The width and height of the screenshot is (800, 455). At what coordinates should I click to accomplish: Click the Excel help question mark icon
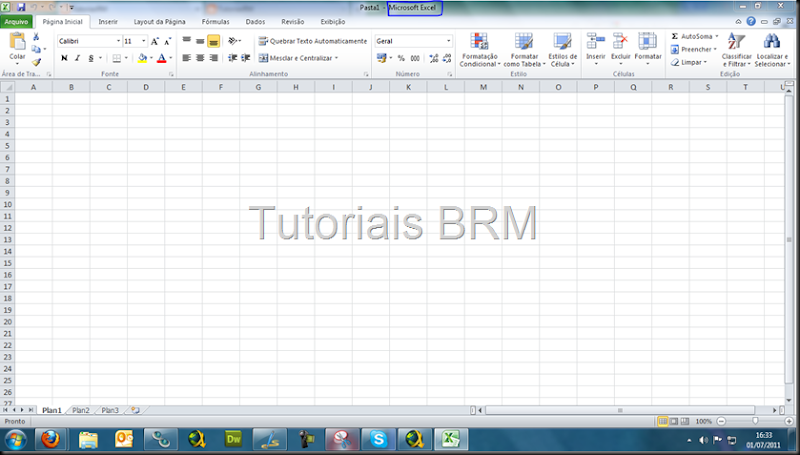pyautogui.click(x=751, y=21)
